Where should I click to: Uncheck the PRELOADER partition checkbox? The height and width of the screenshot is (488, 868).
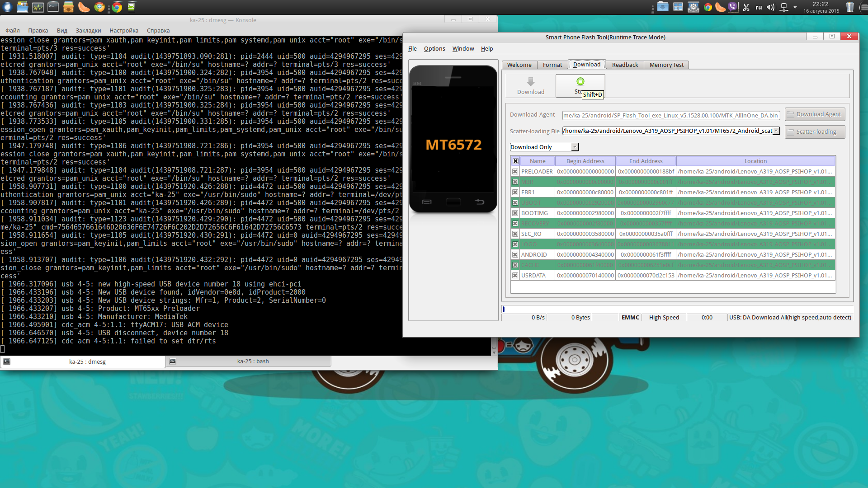[515, 172]
